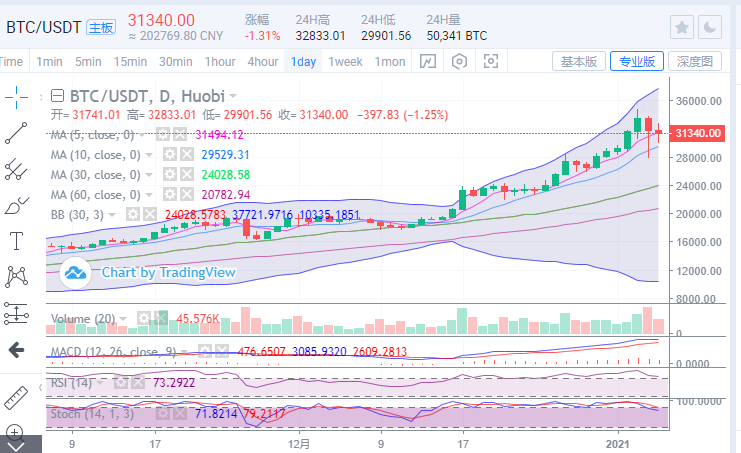The image size is (741, 453).
Task: Collapse the BTC/USDT legend box
Action: coord(58,96)
